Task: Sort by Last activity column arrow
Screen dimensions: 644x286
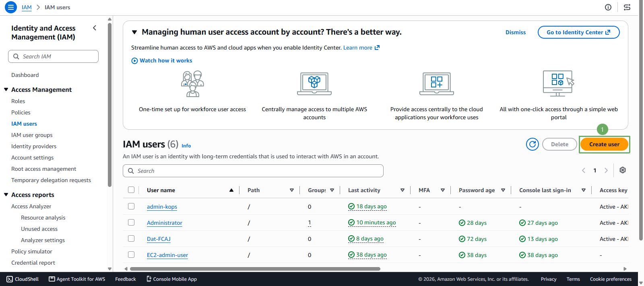Action: 402,190
